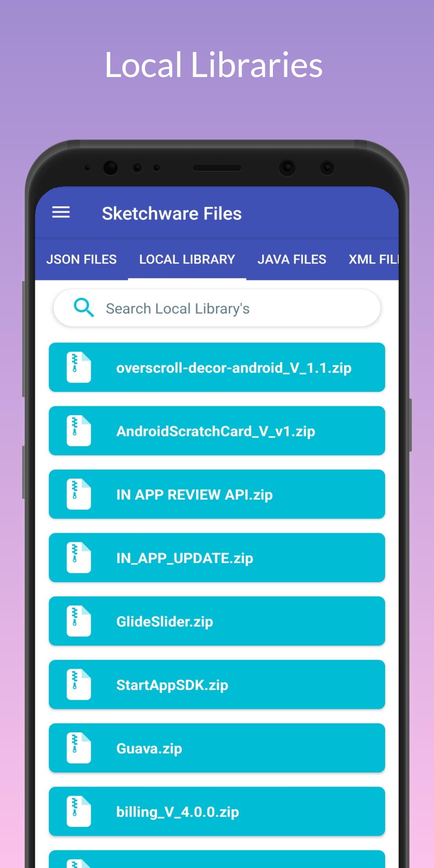This screenshot has height=868, width=434.
Task: Tap the zip file icon of IN_APP_UPDATE
Action: 79,558
